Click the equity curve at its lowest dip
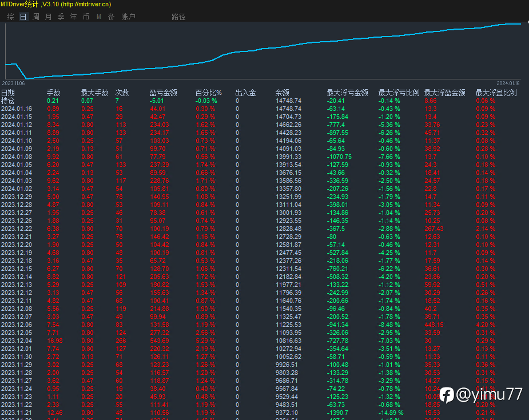Viewport: 529px width, 420px height. coord(26,78)
